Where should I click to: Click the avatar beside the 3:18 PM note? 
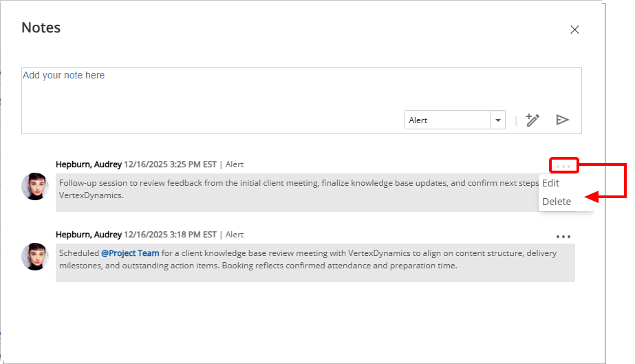[35, 256]
